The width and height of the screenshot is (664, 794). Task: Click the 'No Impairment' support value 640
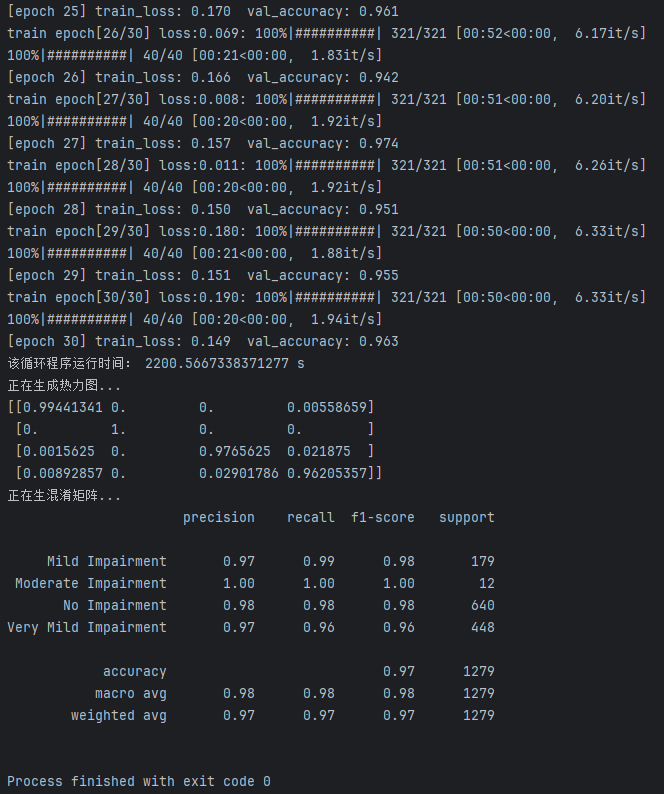point(482,605)
